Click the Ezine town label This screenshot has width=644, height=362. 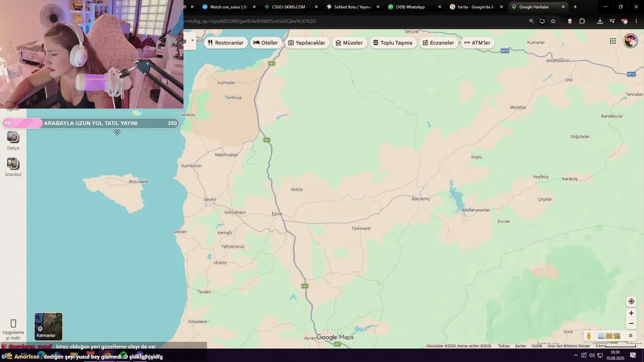tap(277, 214)
